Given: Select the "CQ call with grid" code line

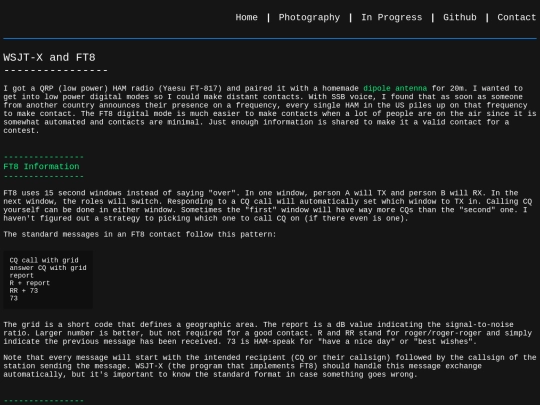Looking at the screenshot, I should click(x=44, y=260).
